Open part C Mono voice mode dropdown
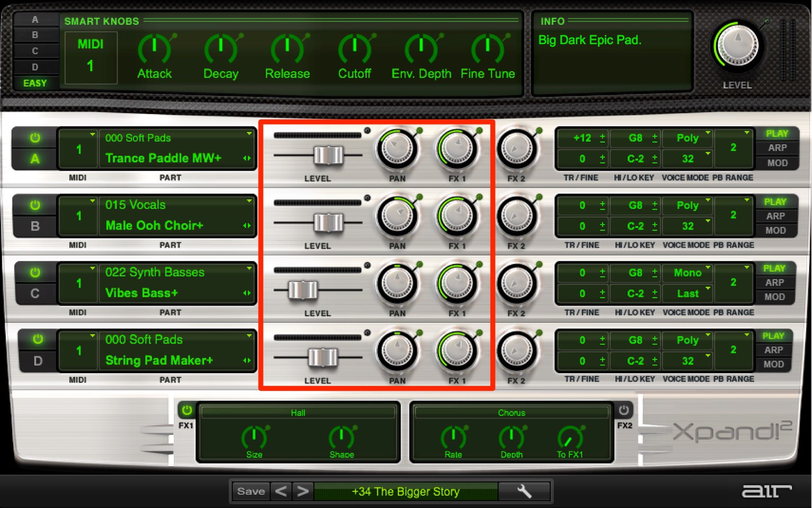Screen dimensions: 812x508 (687, 273)
